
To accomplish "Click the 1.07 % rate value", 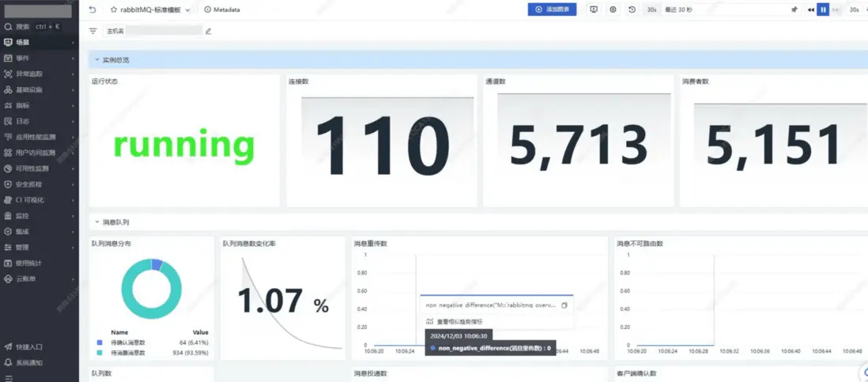I will tap(283, 301).
